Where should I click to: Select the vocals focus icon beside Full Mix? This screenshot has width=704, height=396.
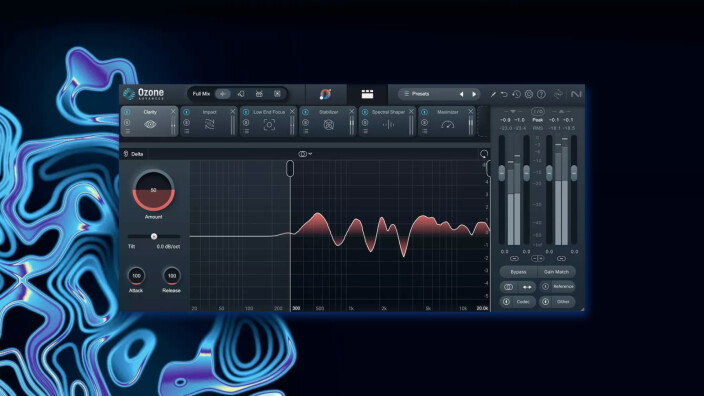(x=241, y=94)
